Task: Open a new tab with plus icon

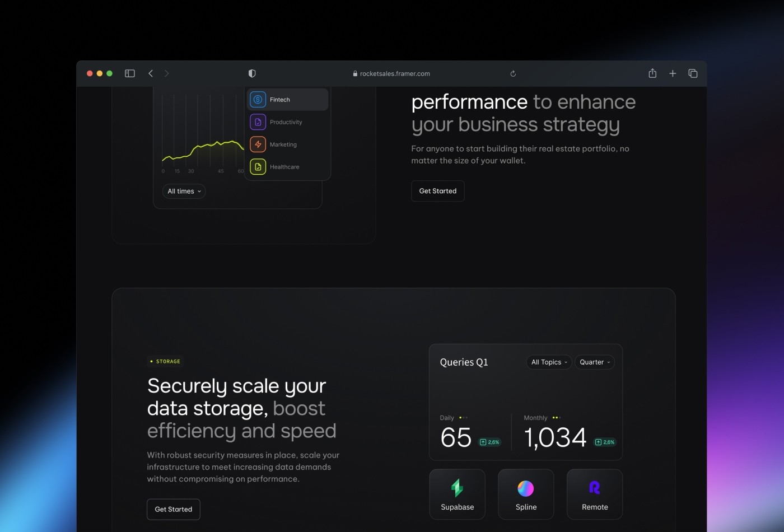Action: (x=673, y=73)
